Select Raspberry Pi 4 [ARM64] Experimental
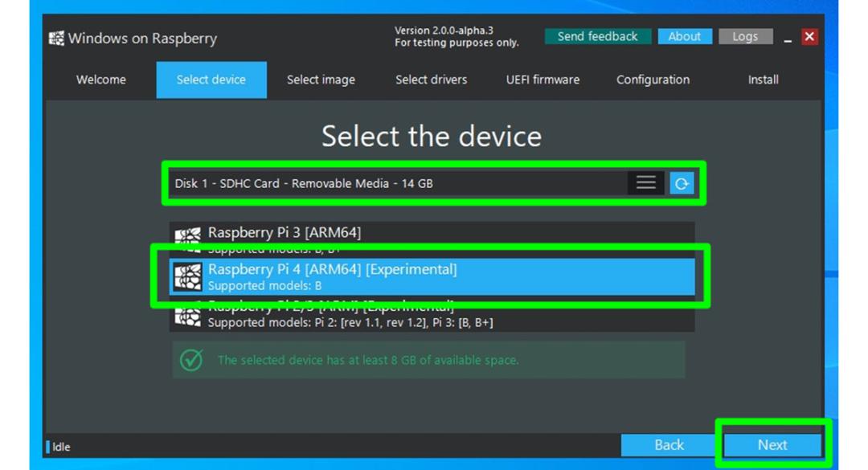The height and width of the screenshot is (470, 868). point(432,276)
